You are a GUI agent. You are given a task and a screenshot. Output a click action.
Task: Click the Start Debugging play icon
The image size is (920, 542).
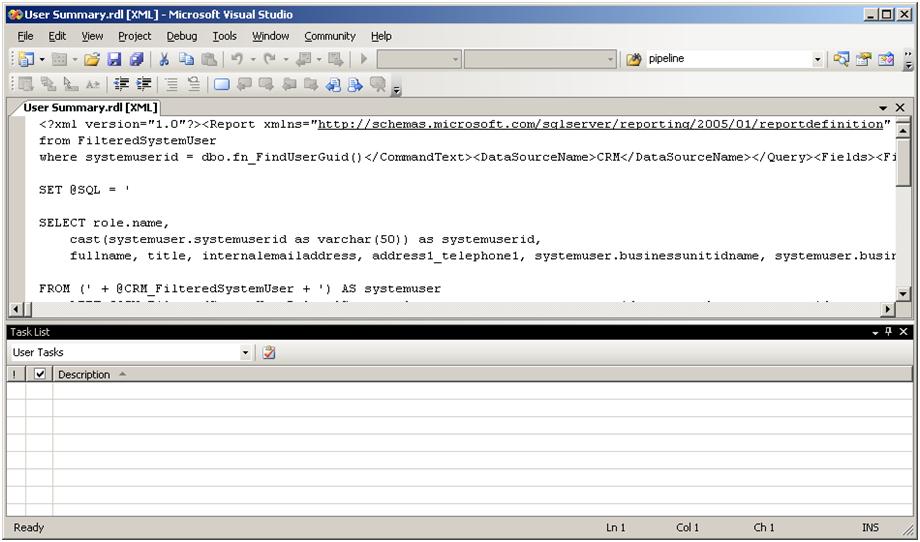(364, 59)
